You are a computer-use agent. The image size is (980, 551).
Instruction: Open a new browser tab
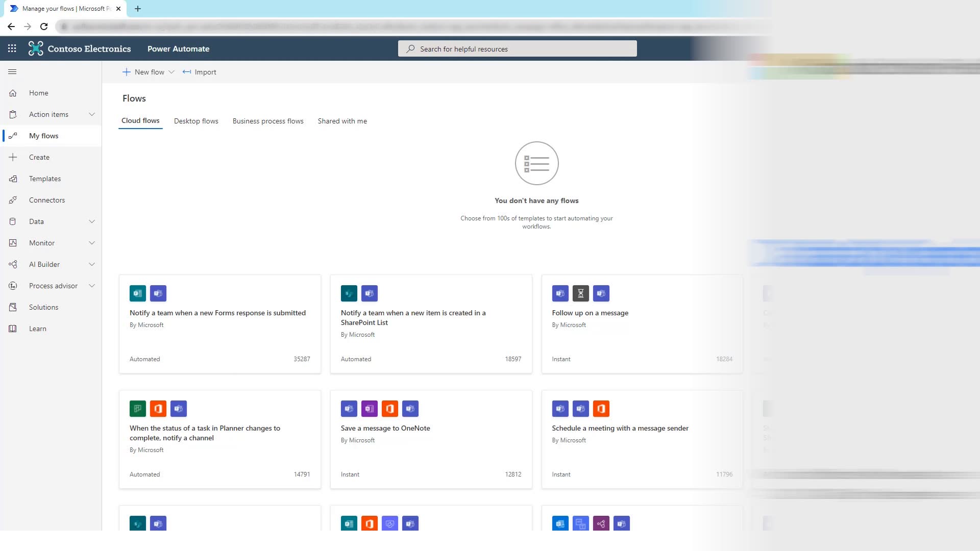(138, 9)
